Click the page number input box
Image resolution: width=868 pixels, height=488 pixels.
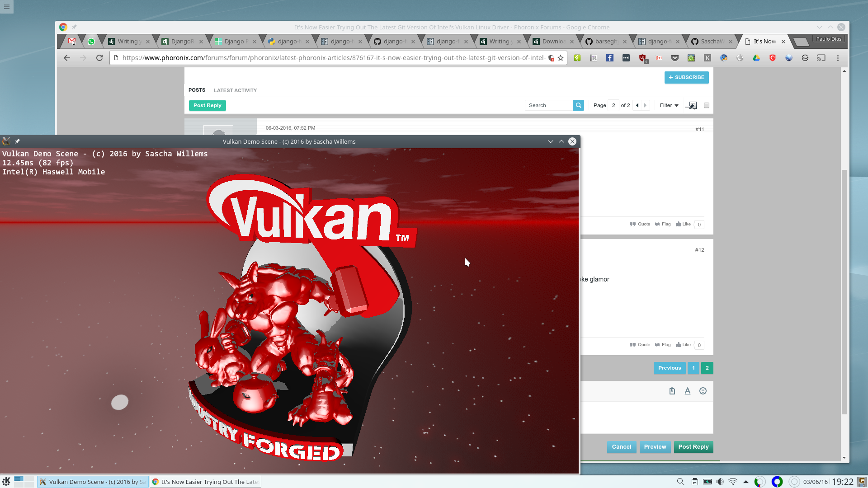pos(613,105)
